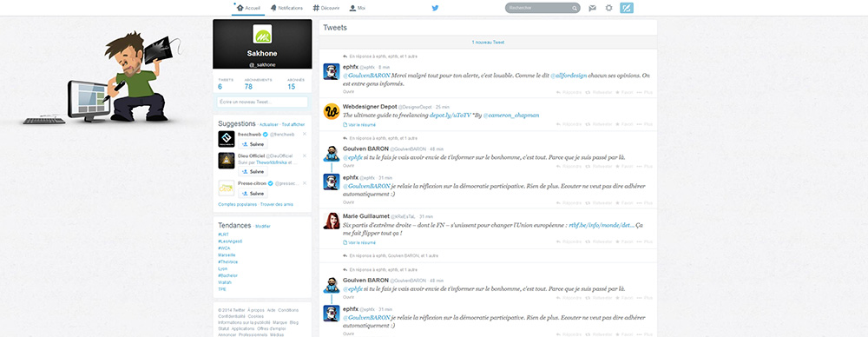868x337 pixels.
Task: Open the #LRT trend
Action: coord(223,235)
